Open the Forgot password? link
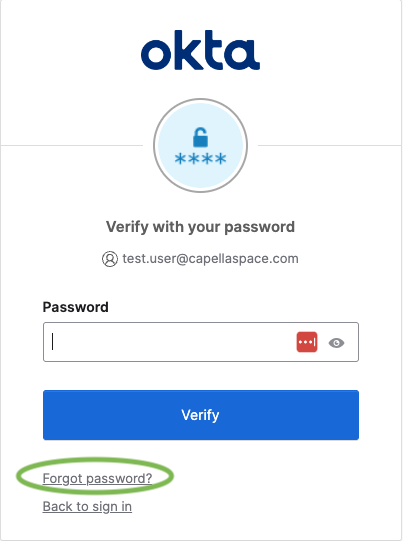 pos(97,478)
